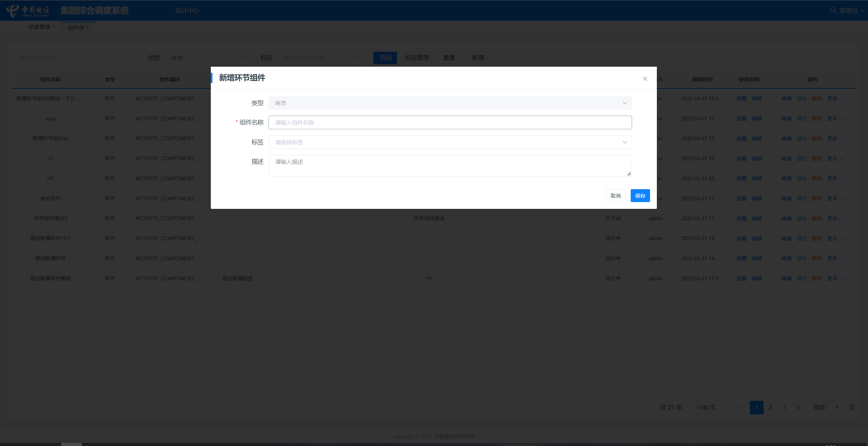Click 查看 link in the 环节组件测试3 row
868x446 pixels.
(741, 218)
